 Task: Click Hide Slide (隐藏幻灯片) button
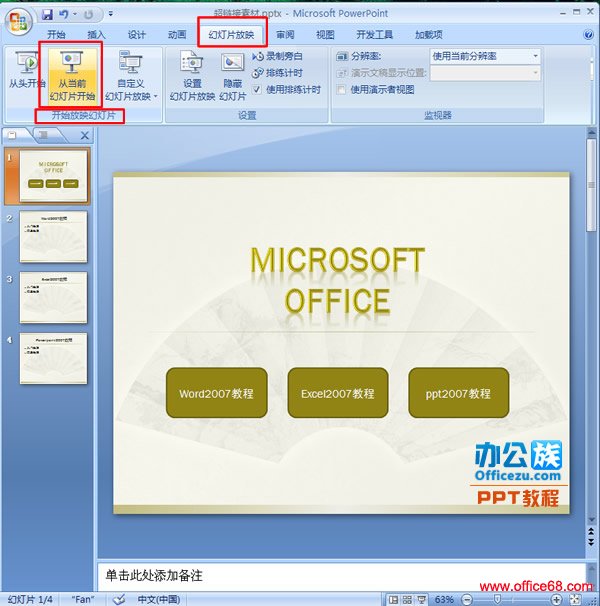click(232, 75)
